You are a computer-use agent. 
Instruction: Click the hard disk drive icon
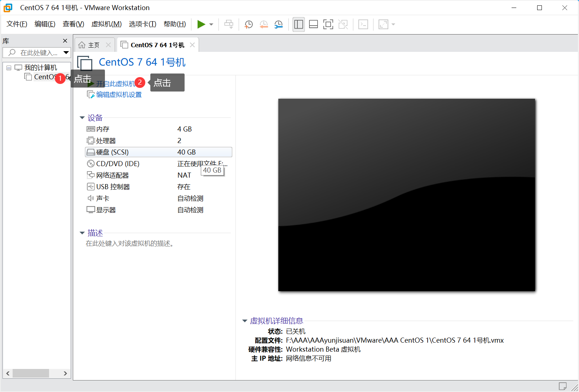point(90,152)
